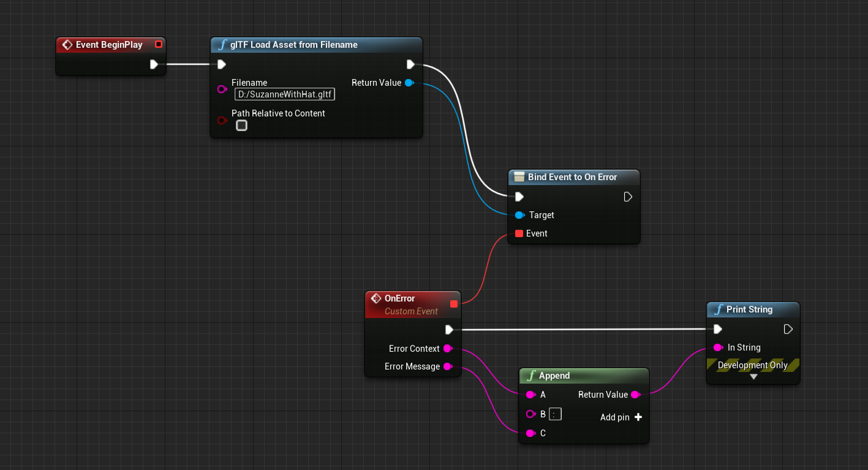
Task: Click the OnError red delegate output pin
Action: (453, 303)
